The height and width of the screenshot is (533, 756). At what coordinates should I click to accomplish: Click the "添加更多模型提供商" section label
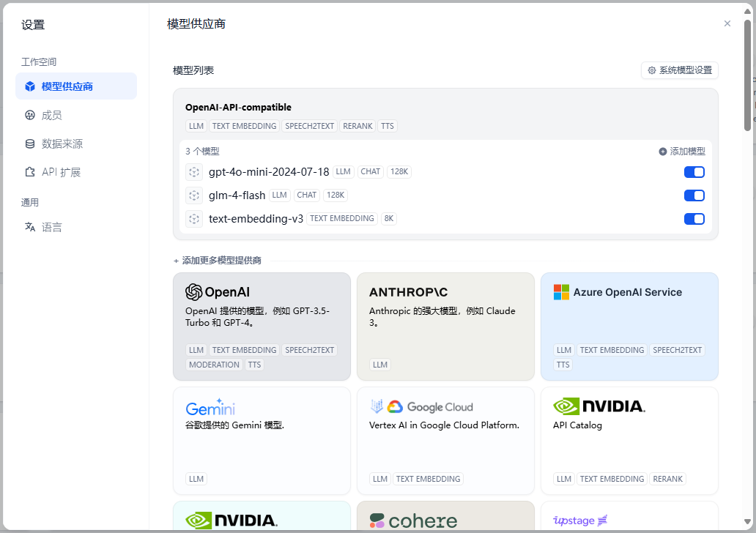(222, 261)
